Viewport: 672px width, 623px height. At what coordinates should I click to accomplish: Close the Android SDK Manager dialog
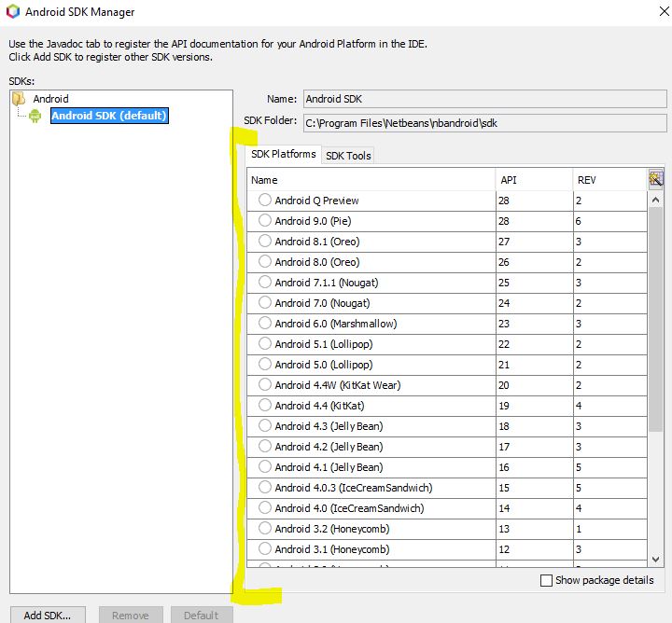pos(664,11)
